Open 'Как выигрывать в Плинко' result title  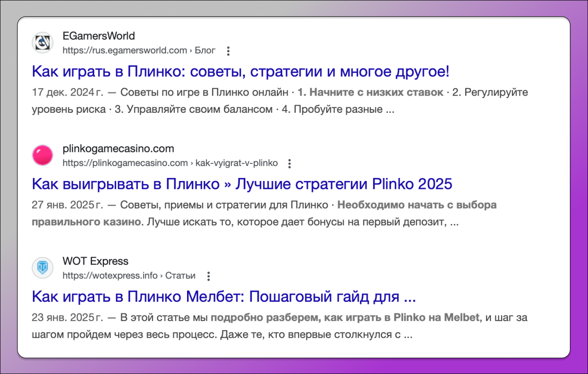(x=242, y=184)
